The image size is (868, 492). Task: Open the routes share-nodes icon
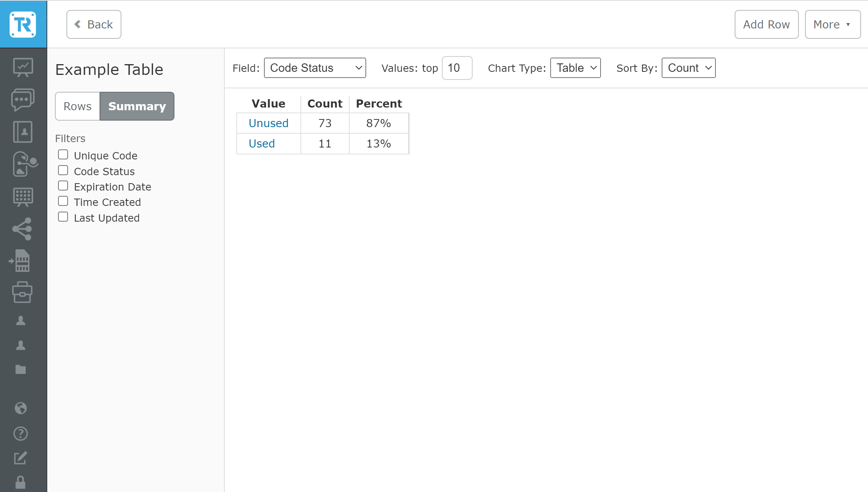(x=22, y=229)
